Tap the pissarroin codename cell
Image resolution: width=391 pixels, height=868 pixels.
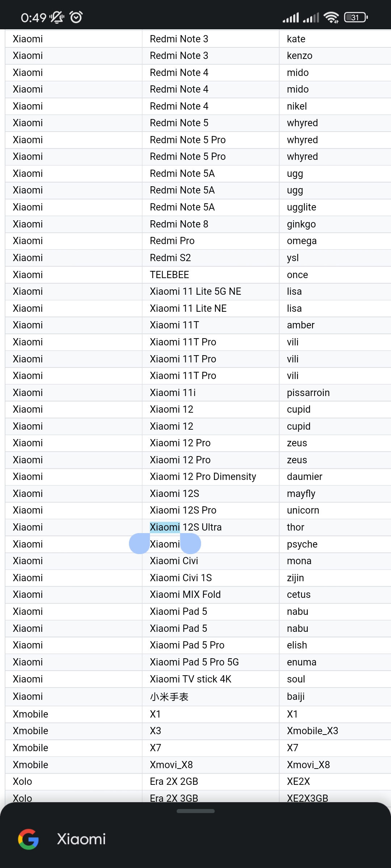(335, 393)
